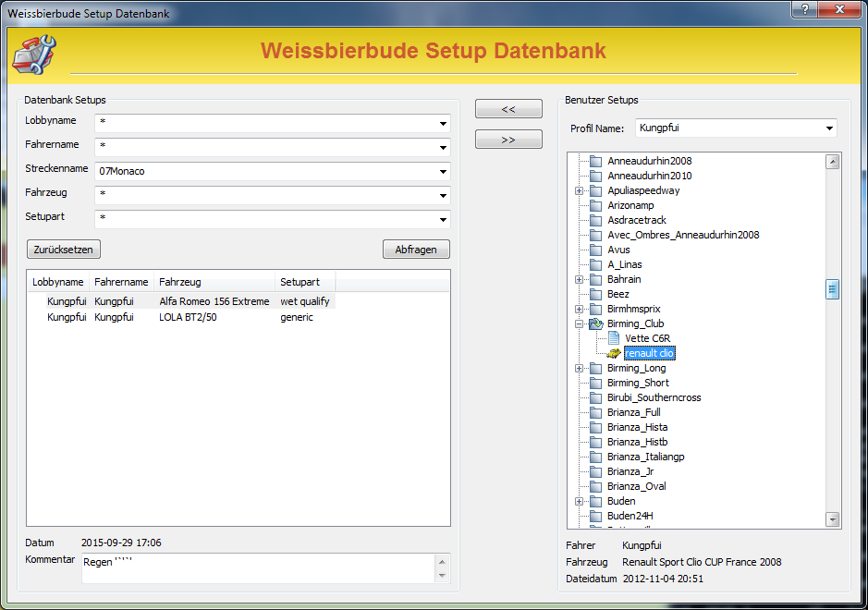Expand the Apuliaspeedway tree node
Image resolution: width=868 pixels, height=610 pixels.
(x=580, y=190)
